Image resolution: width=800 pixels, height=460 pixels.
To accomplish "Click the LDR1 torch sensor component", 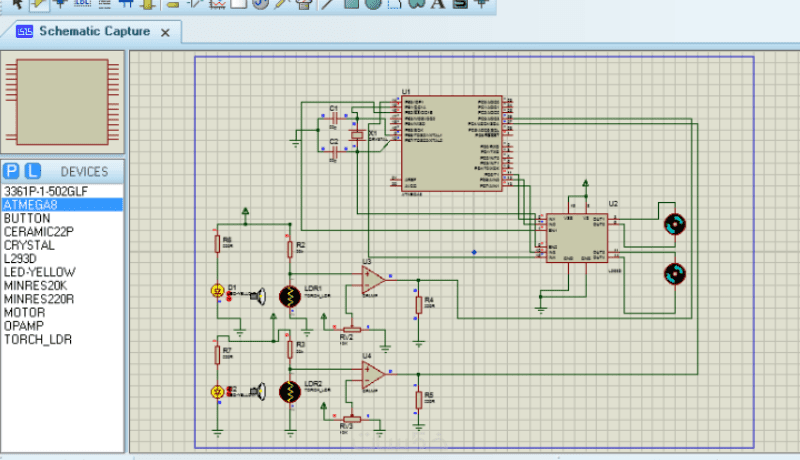I will 291,296.
